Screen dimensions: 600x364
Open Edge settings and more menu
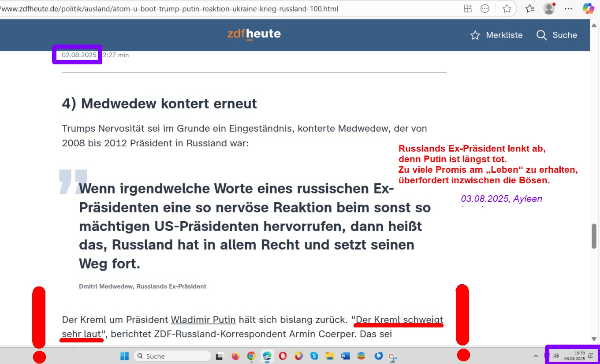coord(569,8)
